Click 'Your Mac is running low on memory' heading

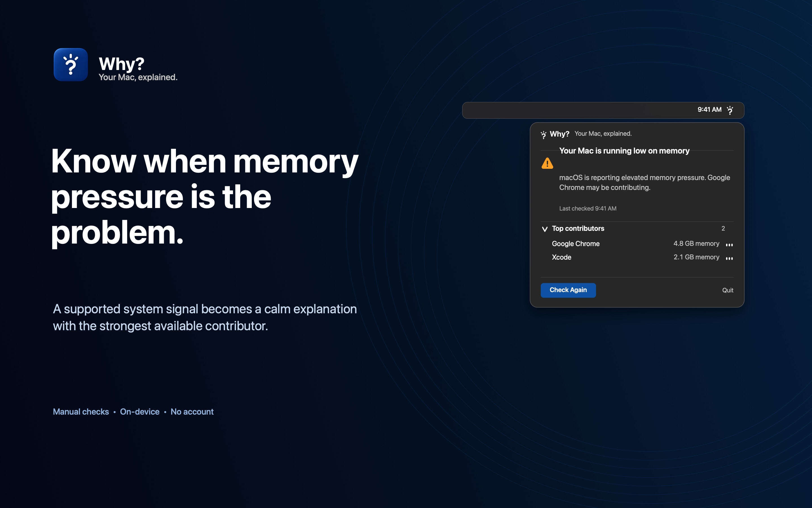[x=624, y=151]
